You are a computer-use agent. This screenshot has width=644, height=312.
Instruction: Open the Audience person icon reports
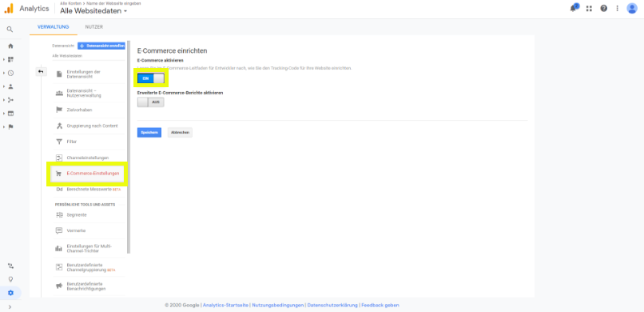coord(10,86)
